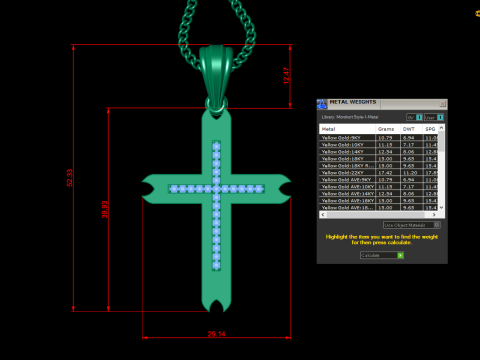Click the metal list scroll-up arrow

[441, 128]
